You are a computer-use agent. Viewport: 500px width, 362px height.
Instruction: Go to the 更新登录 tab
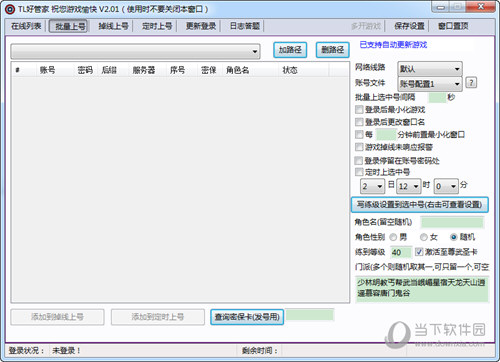click(201, 26)
